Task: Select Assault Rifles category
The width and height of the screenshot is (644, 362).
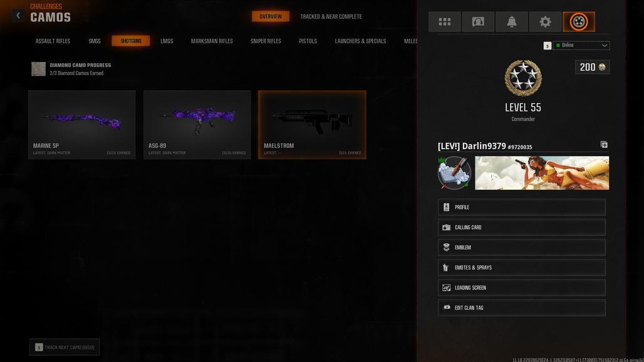Action: [x=53, y=41]
